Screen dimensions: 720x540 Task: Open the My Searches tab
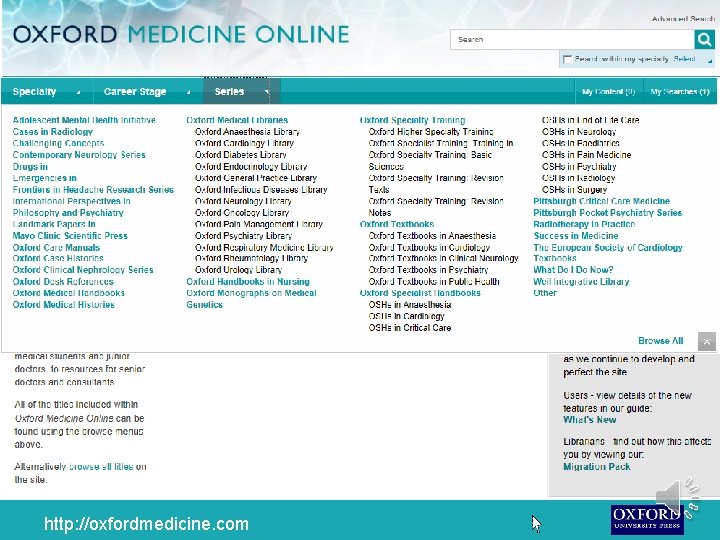(680, 92)
